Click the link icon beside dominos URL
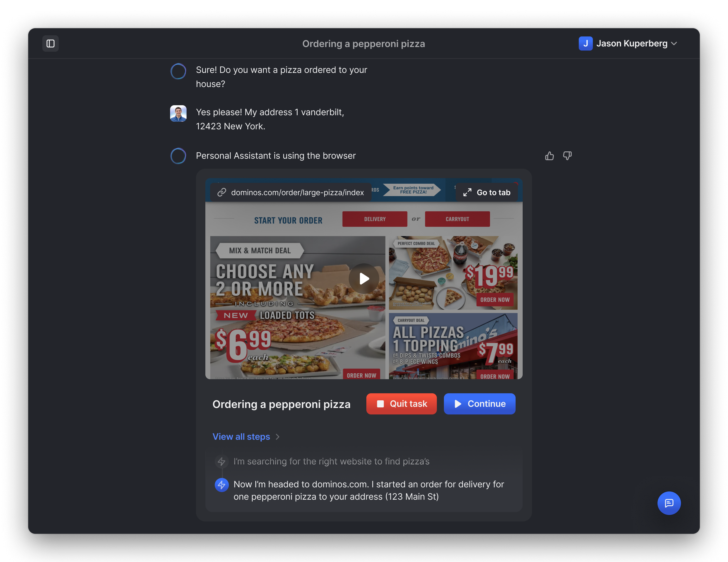 (222, 193)
